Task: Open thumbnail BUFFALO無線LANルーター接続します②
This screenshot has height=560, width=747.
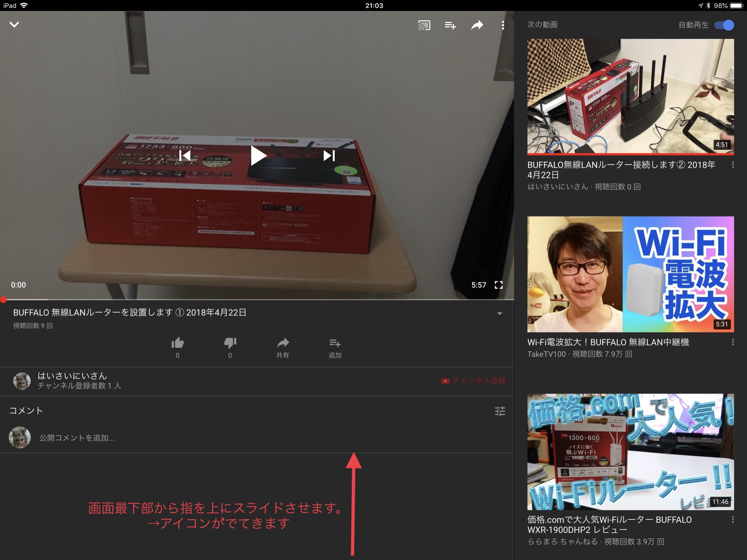Action: (x=630, y=97)
